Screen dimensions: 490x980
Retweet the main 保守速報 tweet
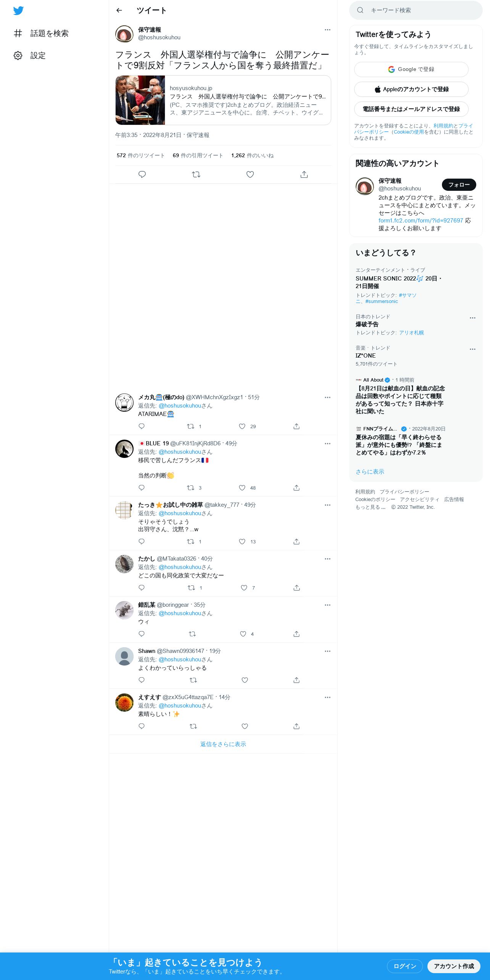point(196,174)
